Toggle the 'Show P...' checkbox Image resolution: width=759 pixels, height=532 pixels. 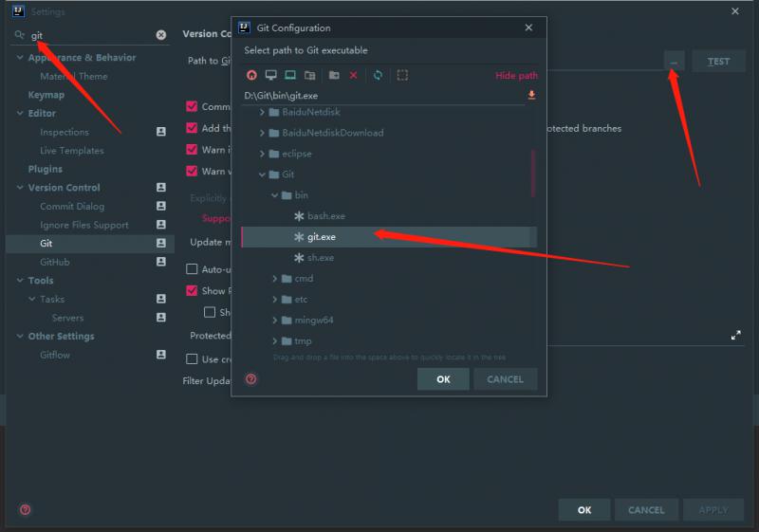tap(192, 291)
